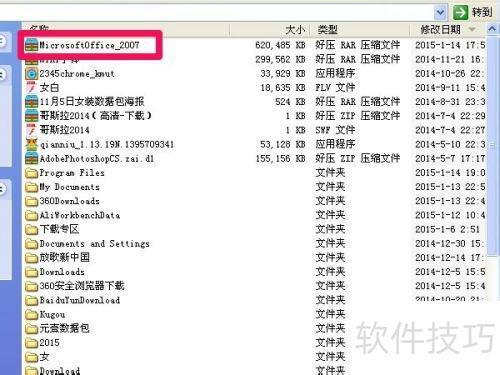Select the Kugou folder icon
Image resolution: width=500 pixels, height=375 pixels.
(x=32, y=315)
